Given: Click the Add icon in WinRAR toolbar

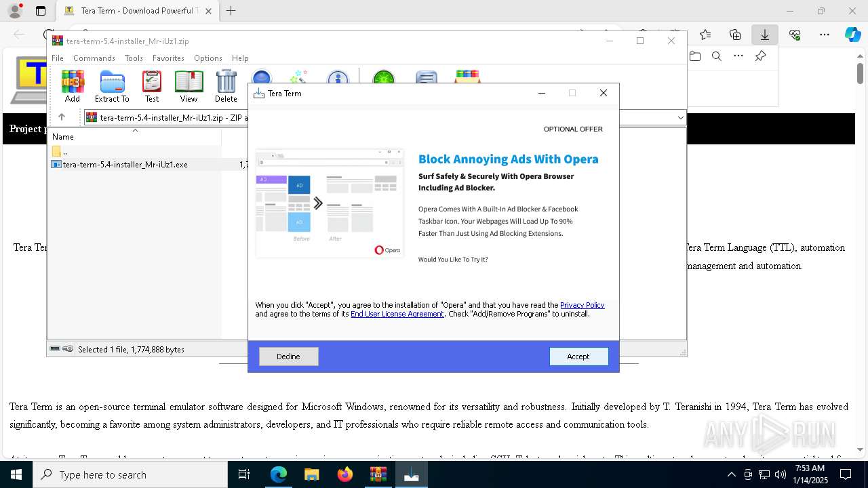Looking at the screenshot, I should pos(73,86).
